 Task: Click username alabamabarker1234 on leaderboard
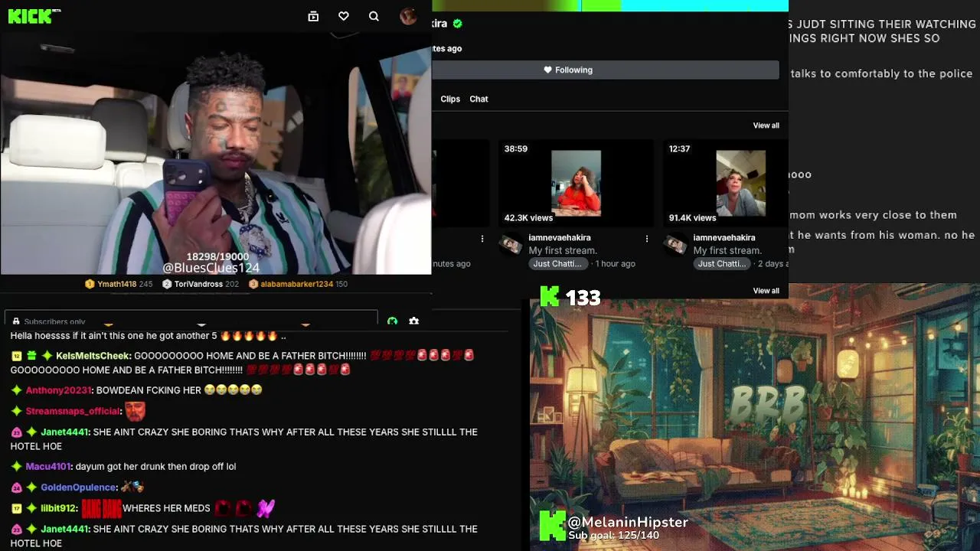coord(296,284)
